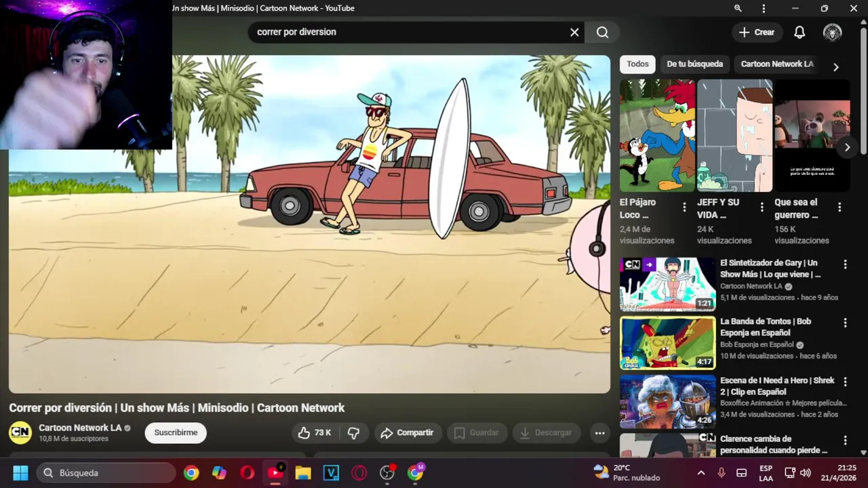
Task: Open the three-dot window menu in title bar
Action: (764, 8)
